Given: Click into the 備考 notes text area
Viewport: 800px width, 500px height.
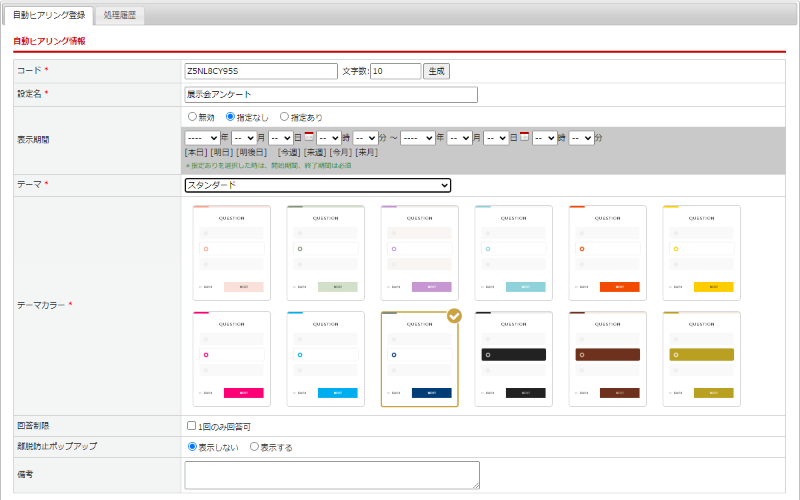Looking at the screenshot, I should (x=332, y=474).
